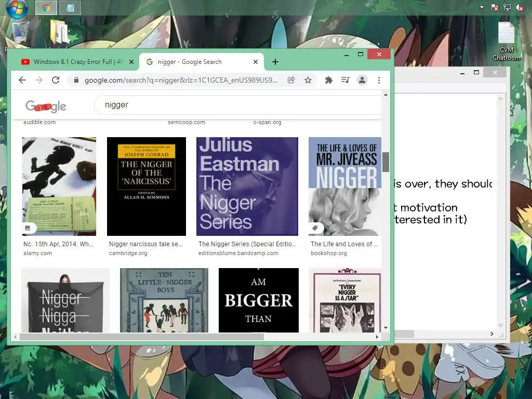The height and width of the screenshot is (399, 532).
Task: Click editionsblume.bandcamp.com link text
Action: (x=238, y=253)
